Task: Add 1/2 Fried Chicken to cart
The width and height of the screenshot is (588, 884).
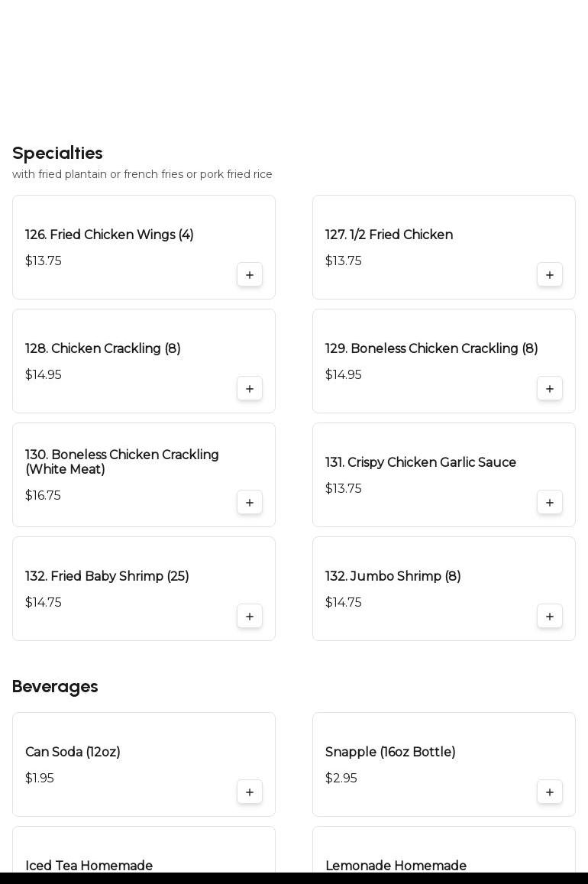Action: click(550, 275)
